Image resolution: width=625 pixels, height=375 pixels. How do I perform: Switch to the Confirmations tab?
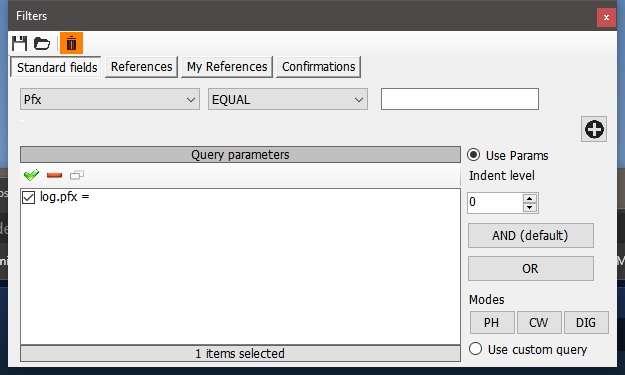point(318,67)
